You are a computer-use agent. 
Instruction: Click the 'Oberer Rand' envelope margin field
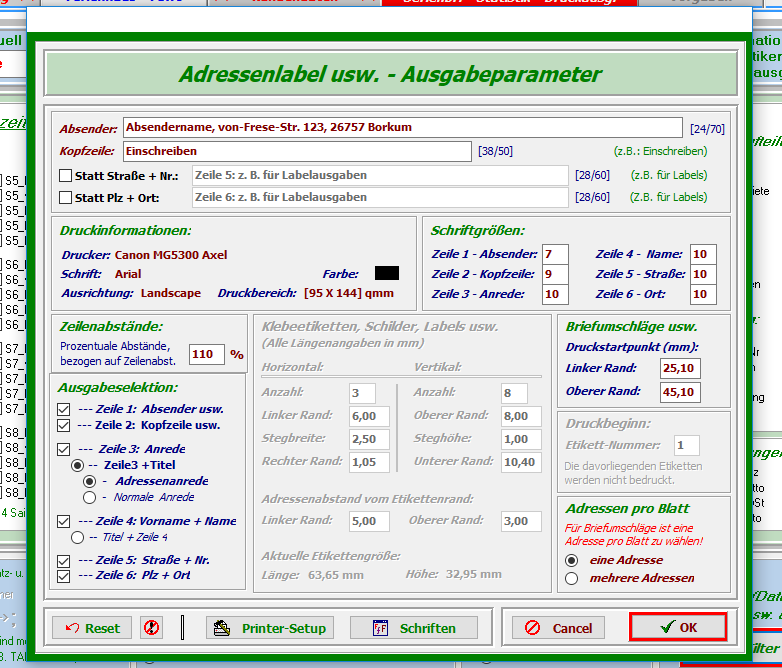point(680,392)
